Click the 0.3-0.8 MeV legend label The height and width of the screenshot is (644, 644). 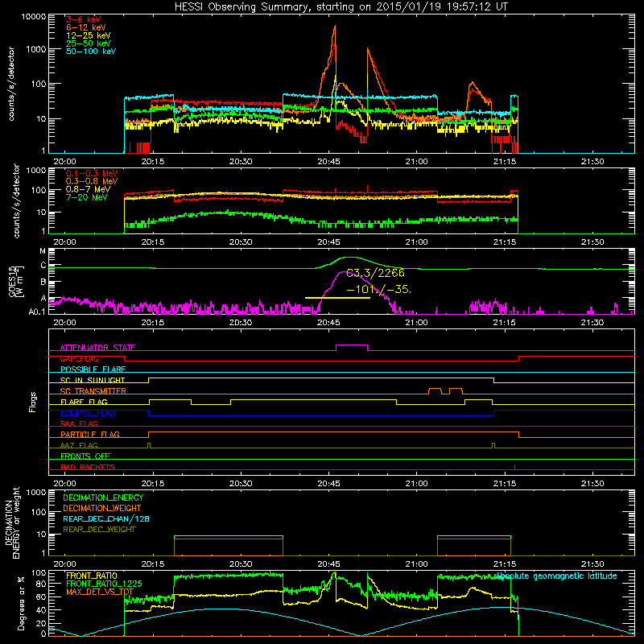[x=92, y=181]
